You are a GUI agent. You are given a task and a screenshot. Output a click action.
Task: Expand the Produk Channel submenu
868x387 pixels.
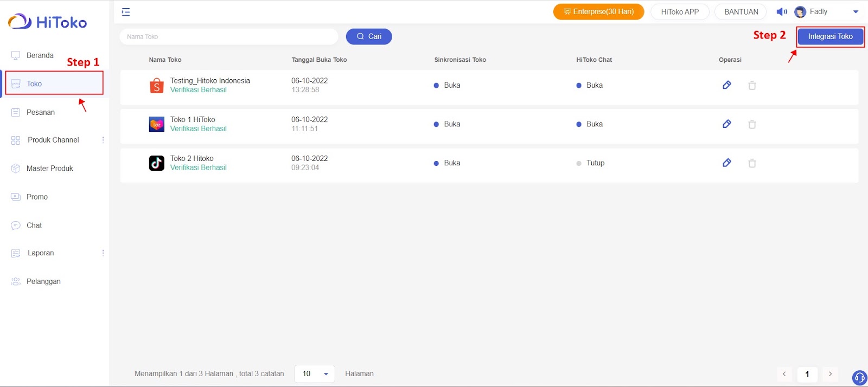[103, 140]
